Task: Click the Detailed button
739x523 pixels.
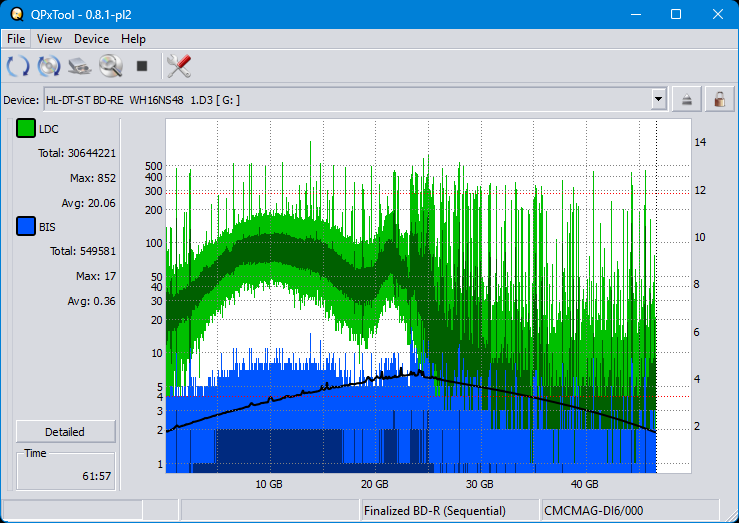Action: 65,432
